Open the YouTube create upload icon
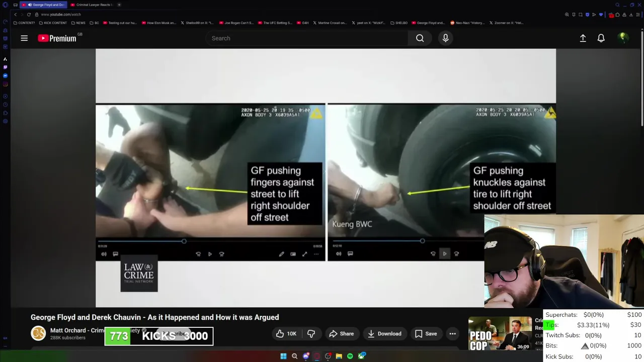Screen dimensions: 644x362 pyautogui.click(x=583, y=38)
